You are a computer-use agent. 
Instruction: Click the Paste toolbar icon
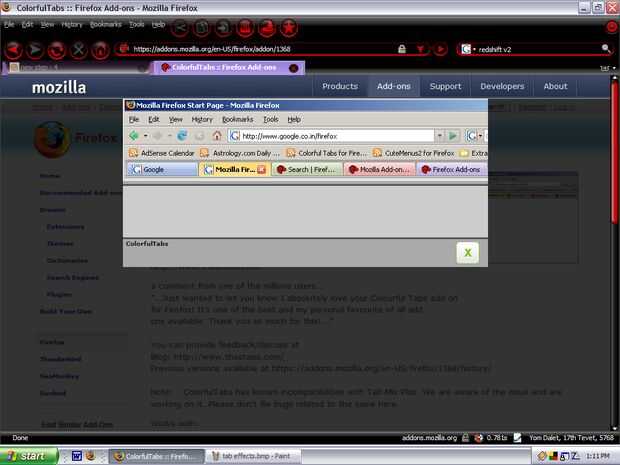coord(223,28)
